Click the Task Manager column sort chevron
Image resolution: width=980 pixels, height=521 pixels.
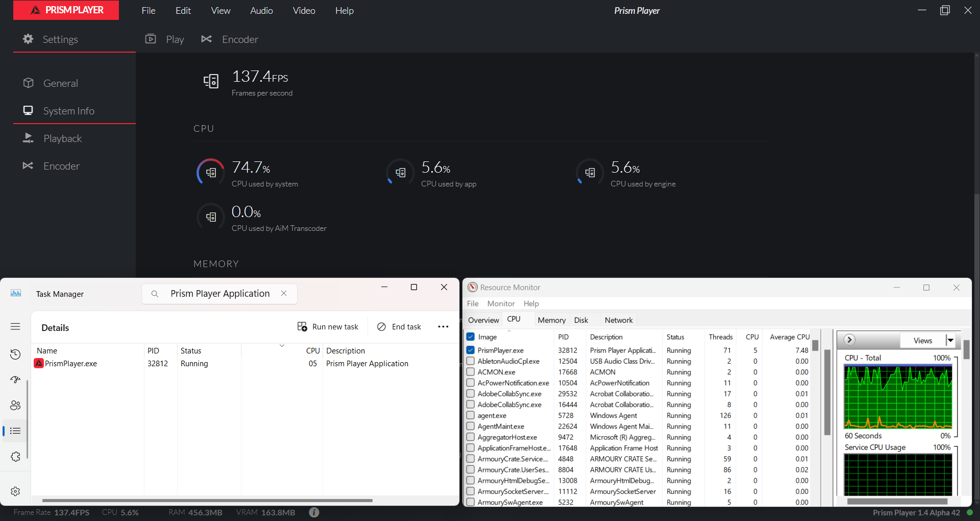pyautogui.click(x=282, y=346)
